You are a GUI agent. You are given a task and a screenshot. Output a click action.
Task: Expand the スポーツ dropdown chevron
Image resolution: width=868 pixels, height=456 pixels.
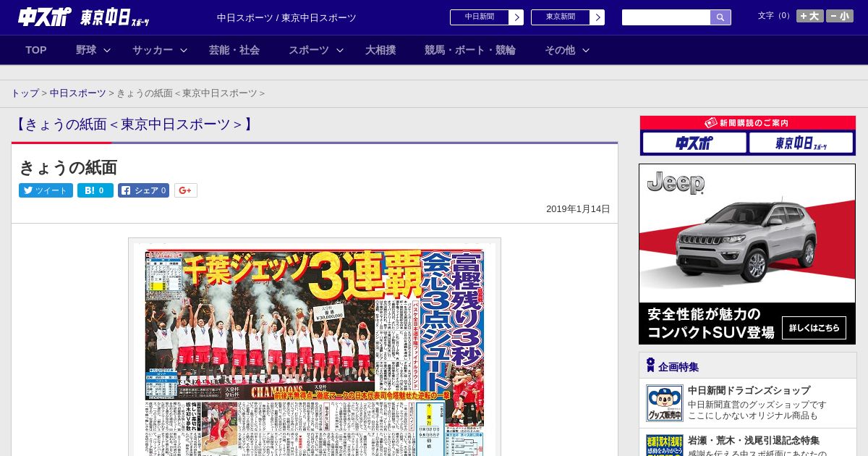[x=340, y=50]
